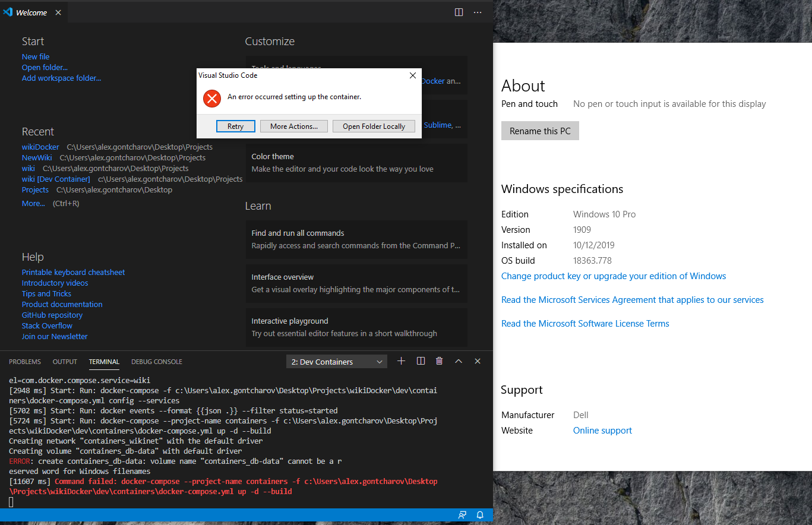Screen dimensions: 812x525
Task: Open Microsoft Services Agreement link
Action: (x=633, y=300)
